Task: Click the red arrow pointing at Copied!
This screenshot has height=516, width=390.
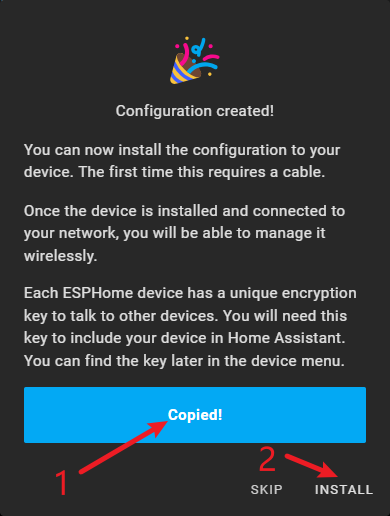Action: pos(123,447)
